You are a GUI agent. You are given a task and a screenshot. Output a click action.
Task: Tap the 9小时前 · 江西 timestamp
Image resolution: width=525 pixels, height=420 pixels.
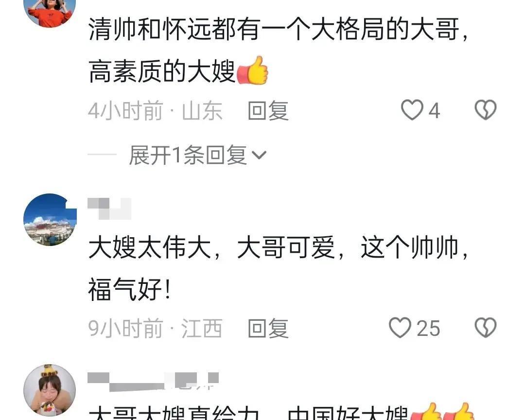coord(156,328)
